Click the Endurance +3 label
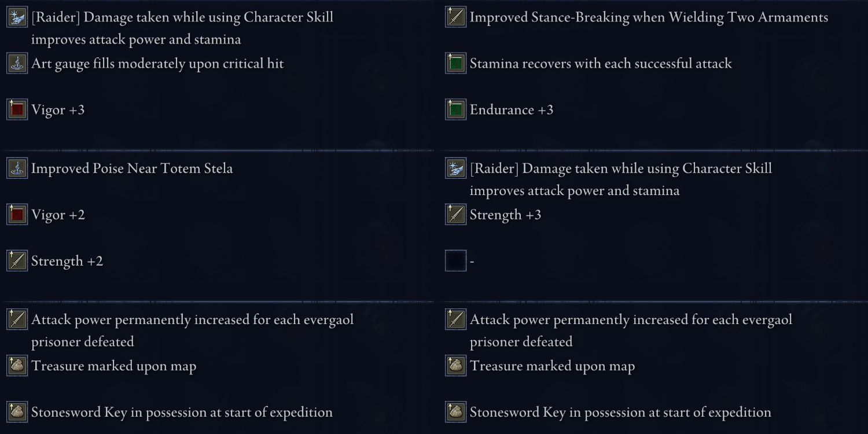Viewport: 868px width, 434px height. click(x=512, y=110)
